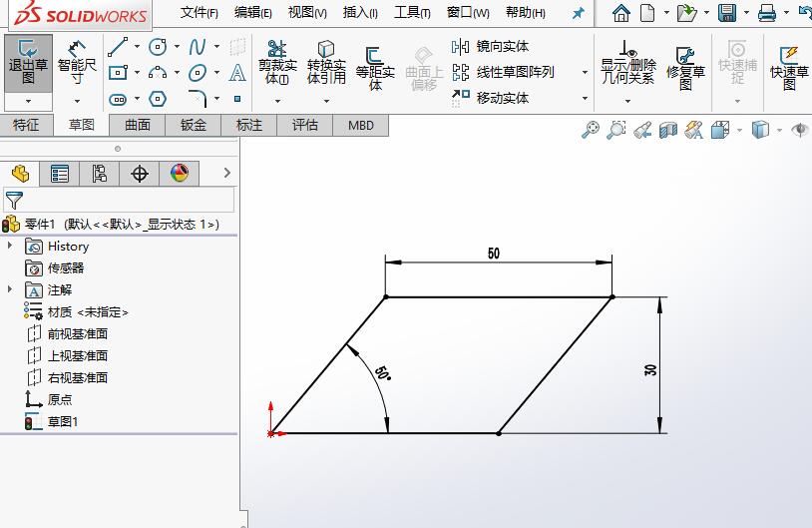Expand the 注解 (Annotations) tree node
The height and width of the screenshot is (528, 812).
coord(10,288)
